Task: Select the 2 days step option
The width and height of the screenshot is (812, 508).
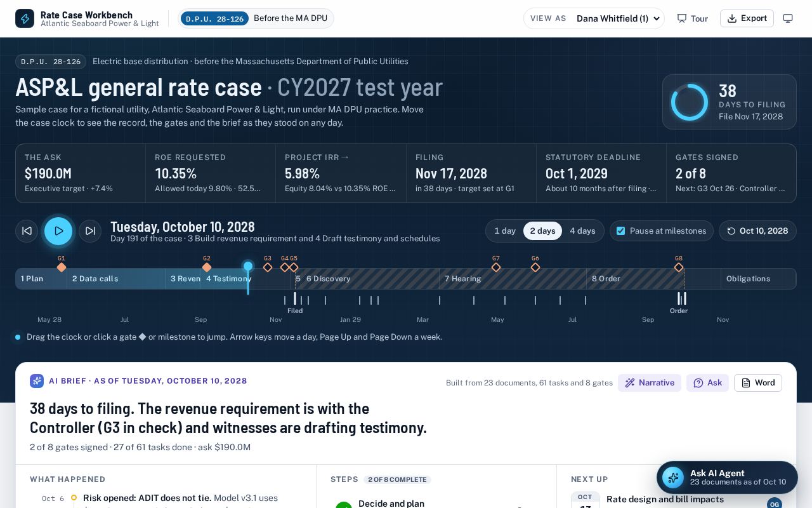Action: 542,231
